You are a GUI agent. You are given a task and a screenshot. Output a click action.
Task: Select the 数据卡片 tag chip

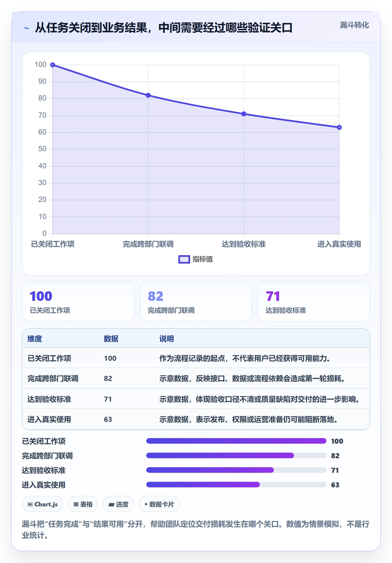click(x=159, y=504)
